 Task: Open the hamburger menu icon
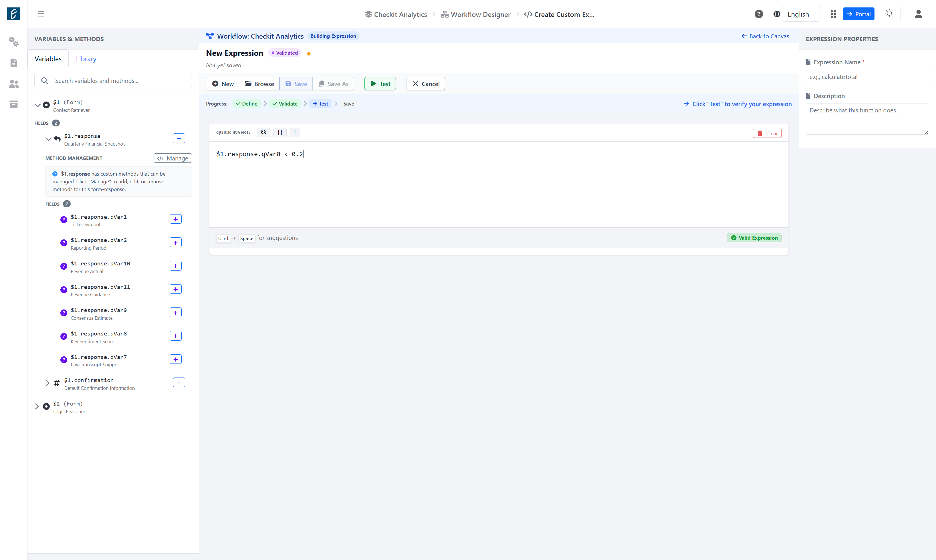pos(41,14)
